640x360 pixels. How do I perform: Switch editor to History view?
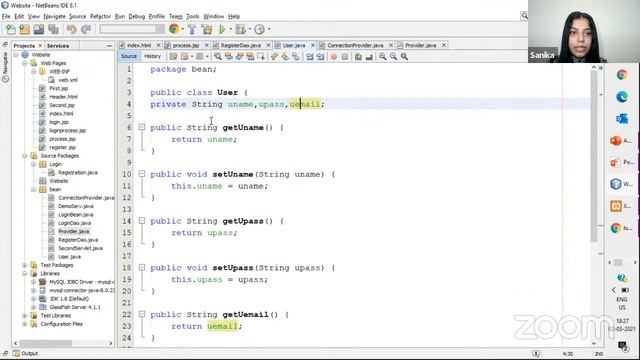[152, 56]
